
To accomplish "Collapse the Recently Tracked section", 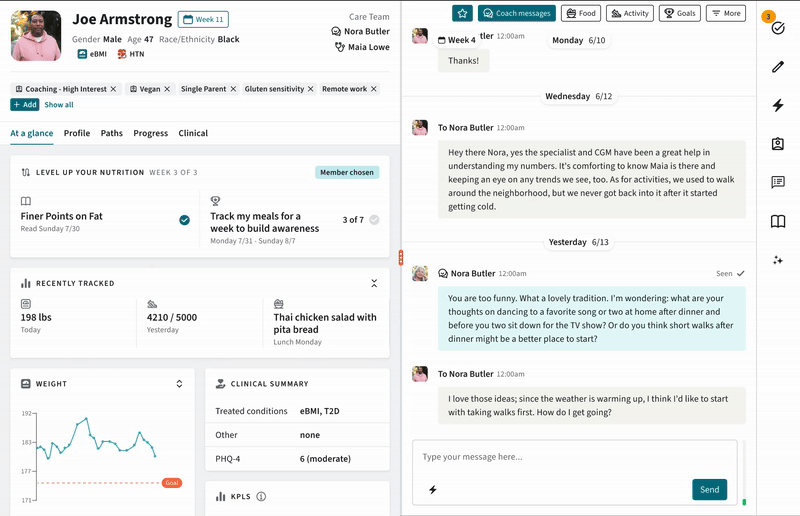I will pos(374,284).
